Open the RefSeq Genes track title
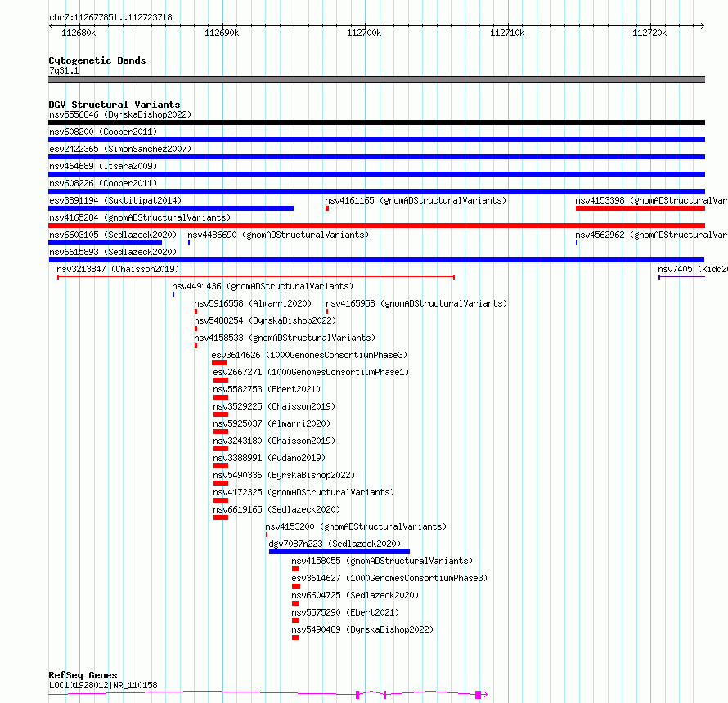728x703 pixels. coord(83,676)
